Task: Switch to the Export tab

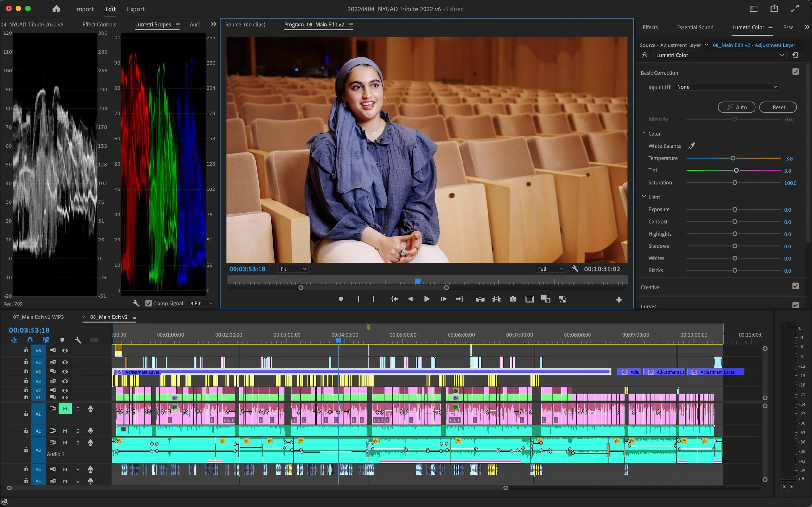Action: coord(135,9)
